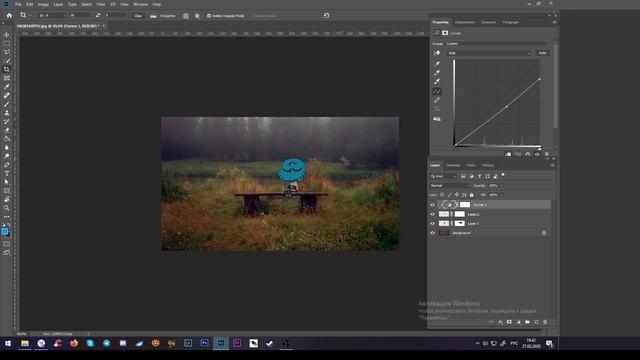The image size is (640, 360).
Task: Select the Hand tool
Action: click(7, 200)
